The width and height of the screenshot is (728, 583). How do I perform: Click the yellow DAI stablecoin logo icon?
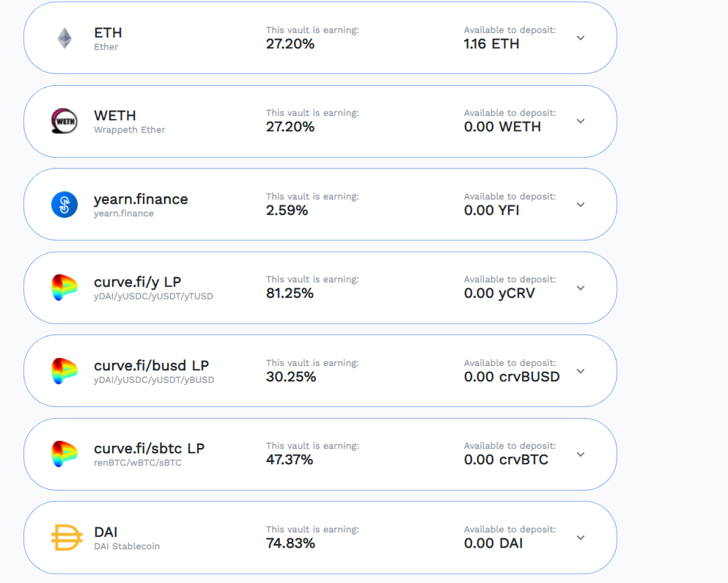[x=67, y=538]
